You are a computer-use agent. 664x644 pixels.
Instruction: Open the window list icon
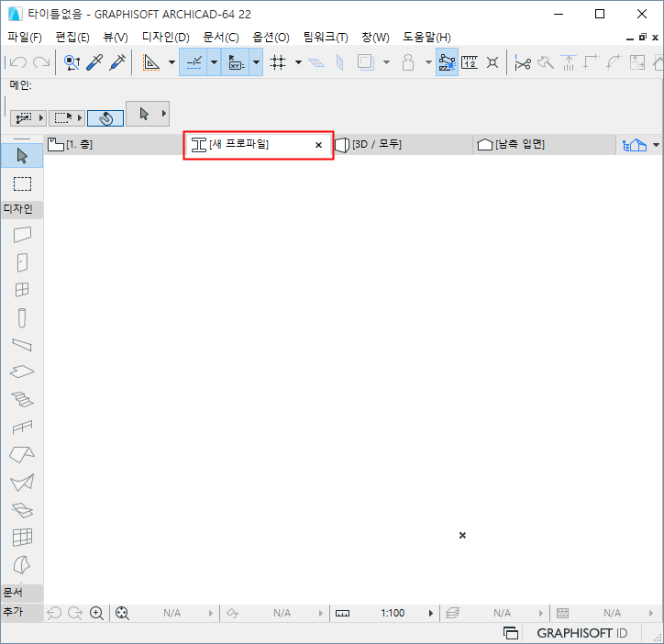(510, 633)
